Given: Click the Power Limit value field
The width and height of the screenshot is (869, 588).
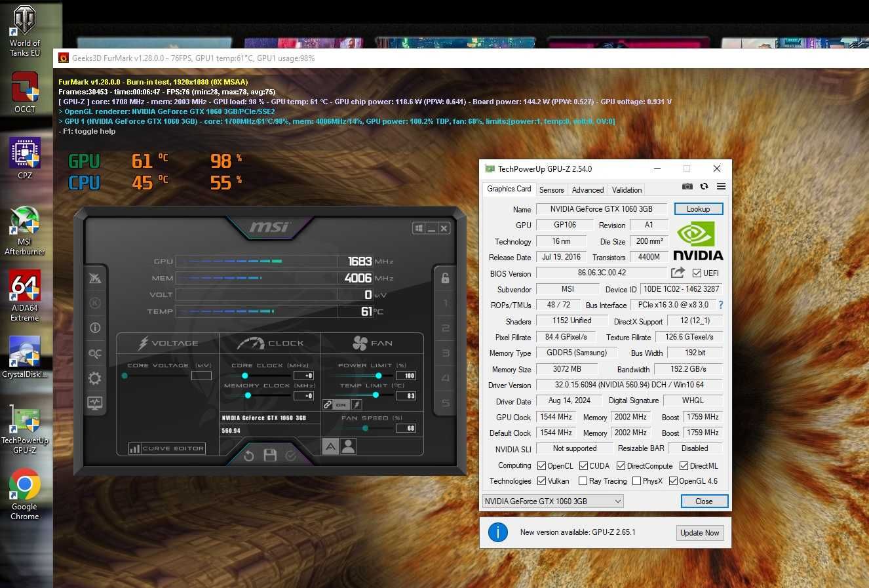Looking at the screenshot, I should 406,376.
